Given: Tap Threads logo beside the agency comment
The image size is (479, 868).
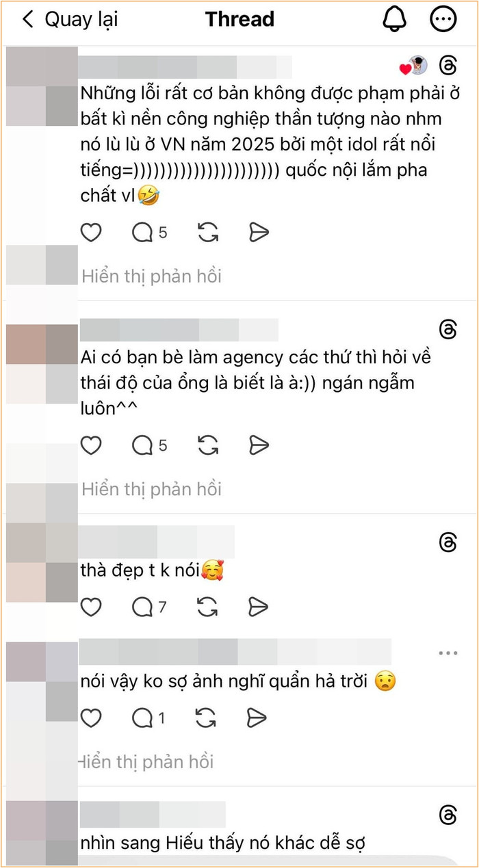Looking at the screenshot, I should [448, 329].
